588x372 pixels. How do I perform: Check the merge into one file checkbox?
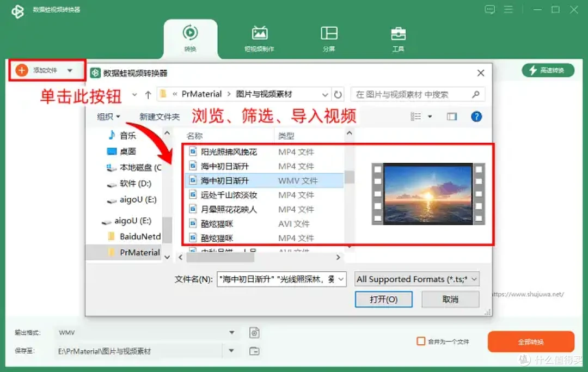coord(421,341)
